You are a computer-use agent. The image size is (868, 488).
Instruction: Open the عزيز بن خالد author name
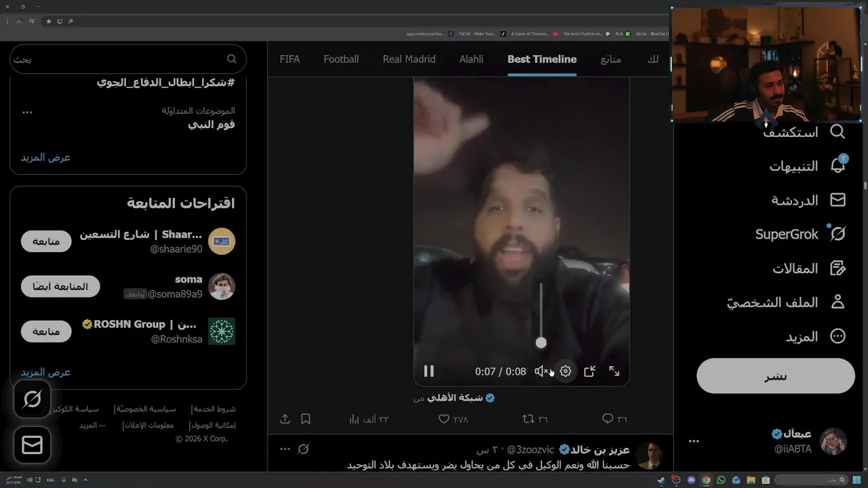601,449
